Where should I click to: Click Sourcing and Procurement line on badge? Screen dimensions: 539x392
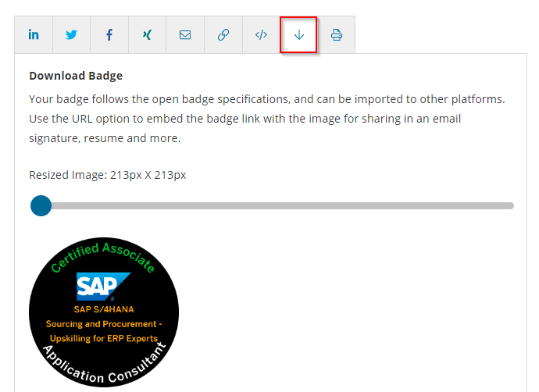104,324
